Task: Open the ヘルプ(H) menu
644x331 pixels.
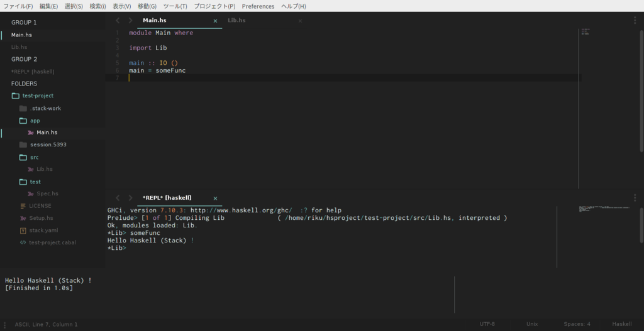Action: (294, 6)
